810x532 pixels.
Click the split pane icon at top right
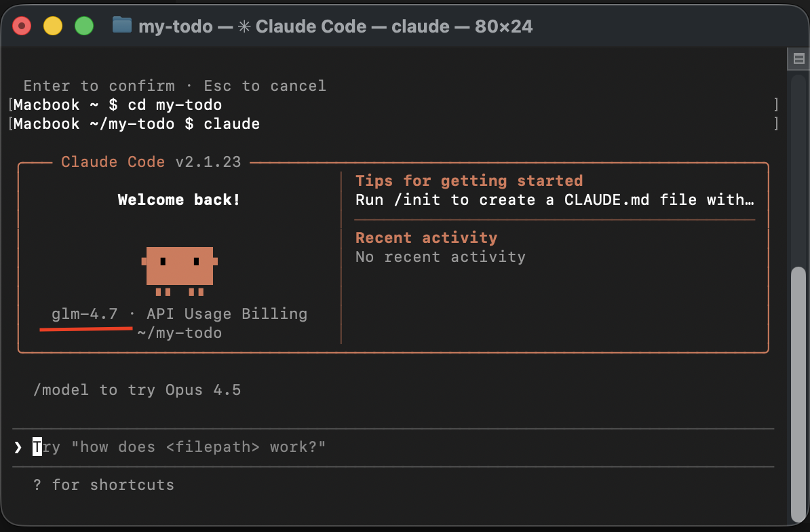pyautogui.click(x=798, y=59)
